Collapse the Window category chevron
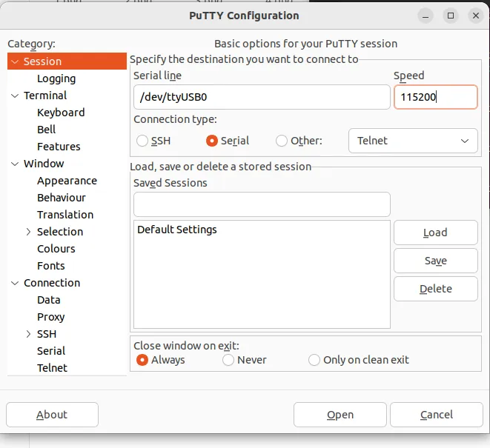Screen dimensions: 490x448 coord(15,164)
